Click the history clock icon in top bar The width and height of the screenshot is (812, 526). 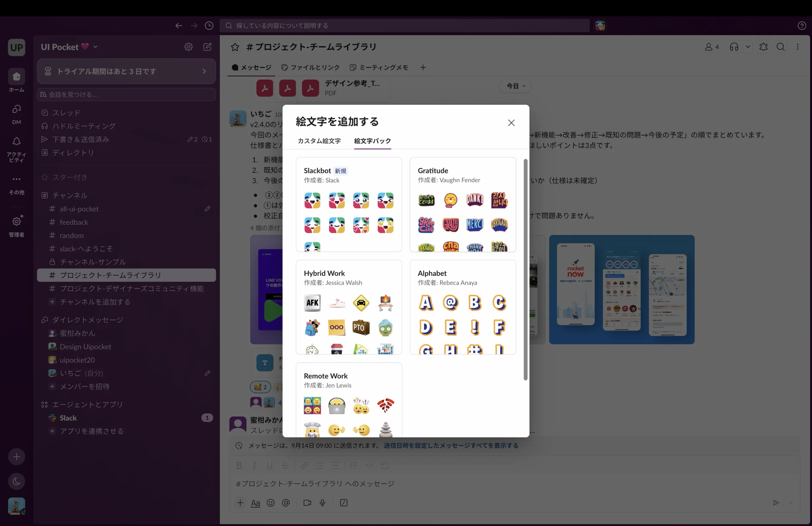209,26
